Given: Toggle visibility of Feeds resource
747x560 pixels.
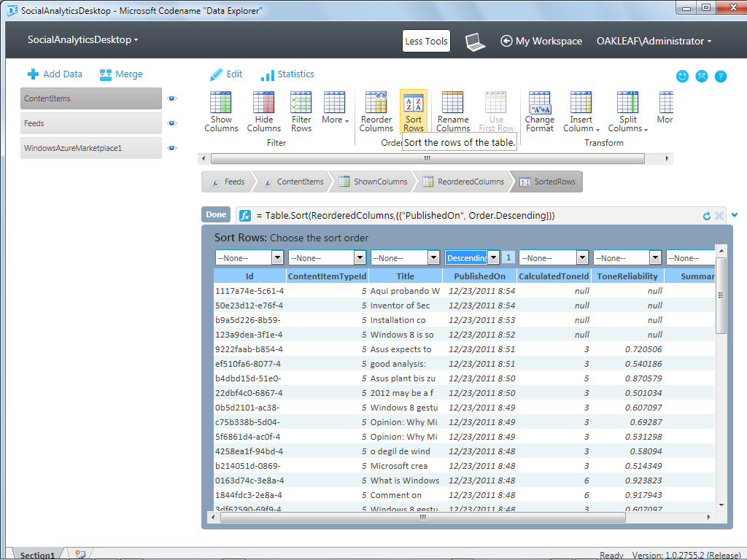Looking at the screenshot, I should coord(172,123).
